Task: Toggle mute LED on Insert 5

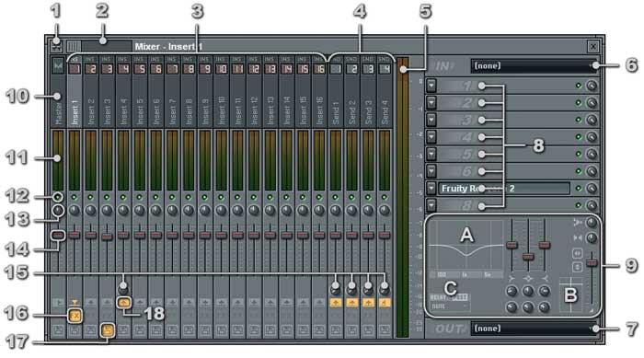Action: [140, 197]
